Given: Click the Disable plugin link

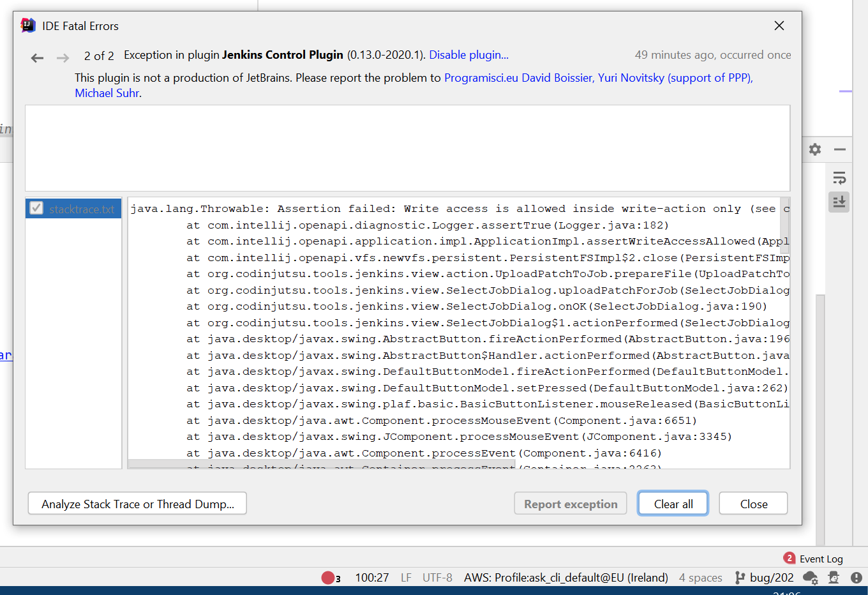Looking at the screenshot, I should [468, 55].
